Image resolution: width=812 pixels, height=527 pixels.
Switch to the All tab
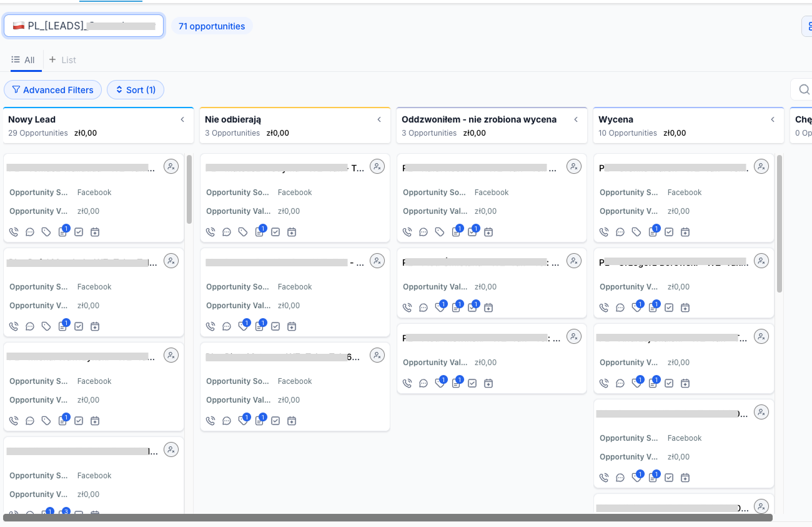click(x=23, y=60)
